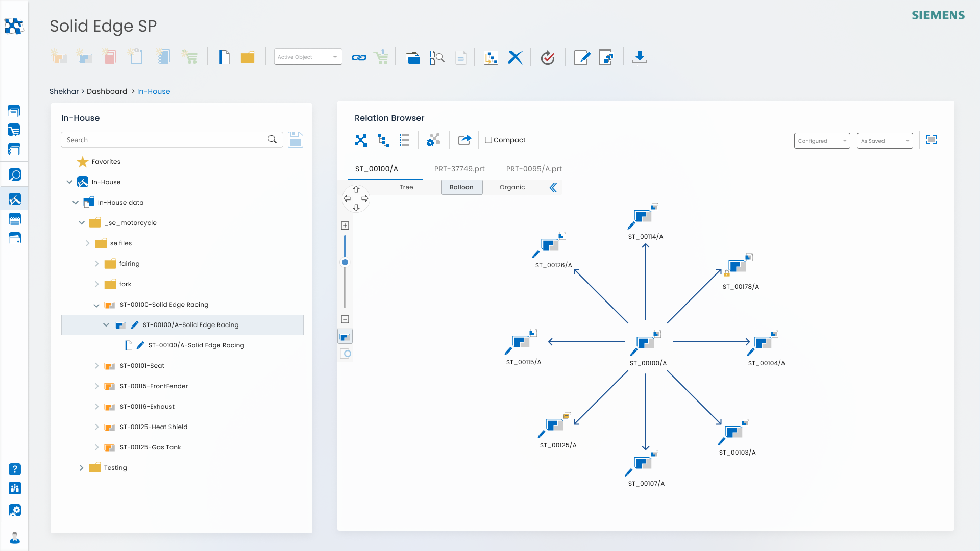Click the yellow folder icon in toolbar
The width and height of the screenshot is (980, 551).
(248, 57)
